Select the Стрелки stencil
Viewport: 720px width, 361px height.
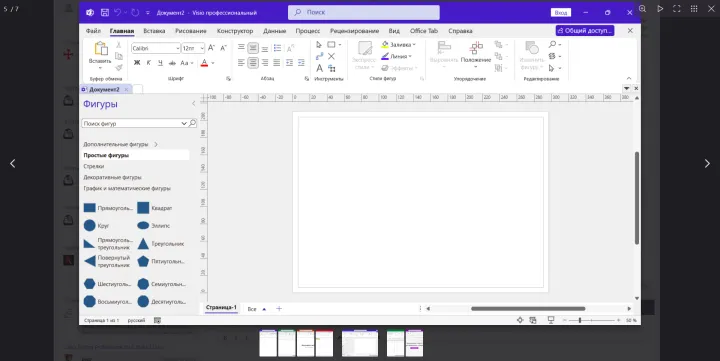(94, 166)
